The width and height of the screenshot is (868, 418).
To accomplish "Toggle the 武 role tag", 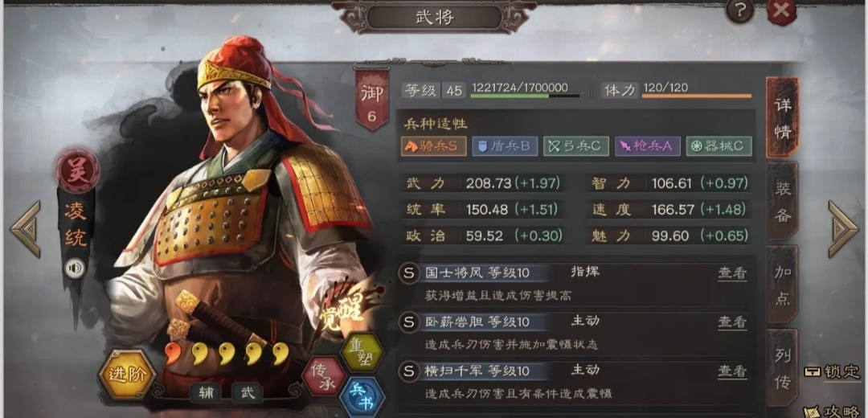I will pos(247,393).
